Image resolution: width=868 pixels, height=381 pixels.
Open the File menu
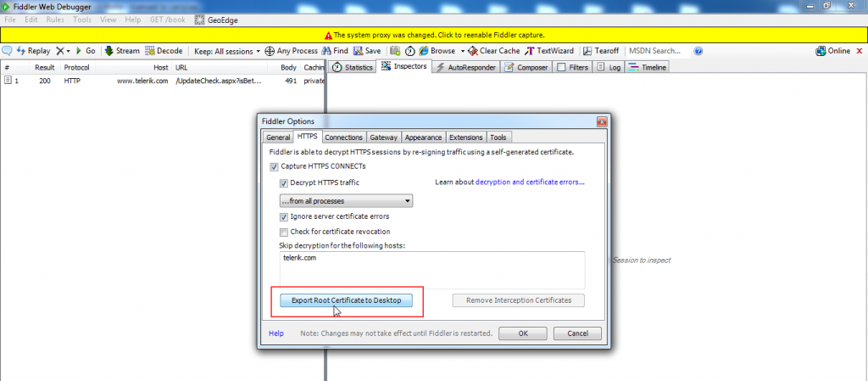(10, 20)
